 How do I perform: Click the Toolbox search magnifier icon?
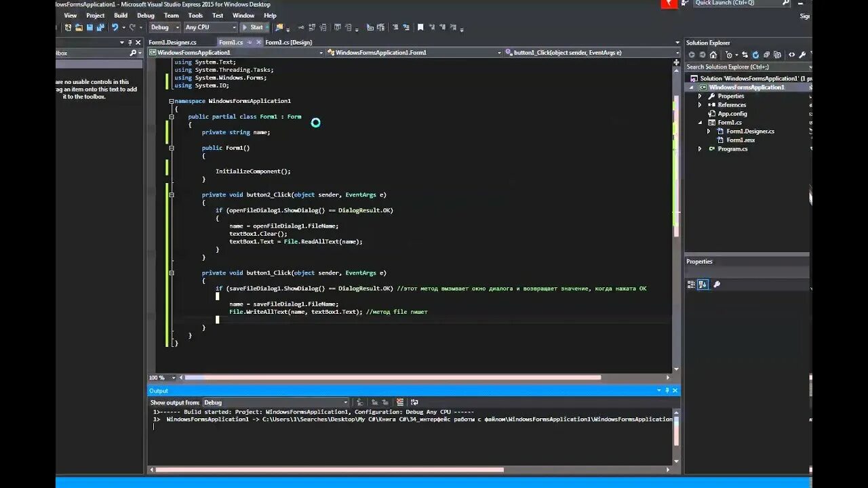point(133,53)
